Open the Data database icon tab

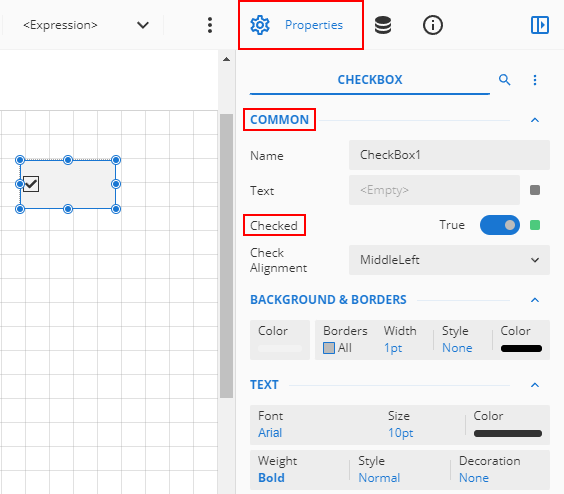383,25
